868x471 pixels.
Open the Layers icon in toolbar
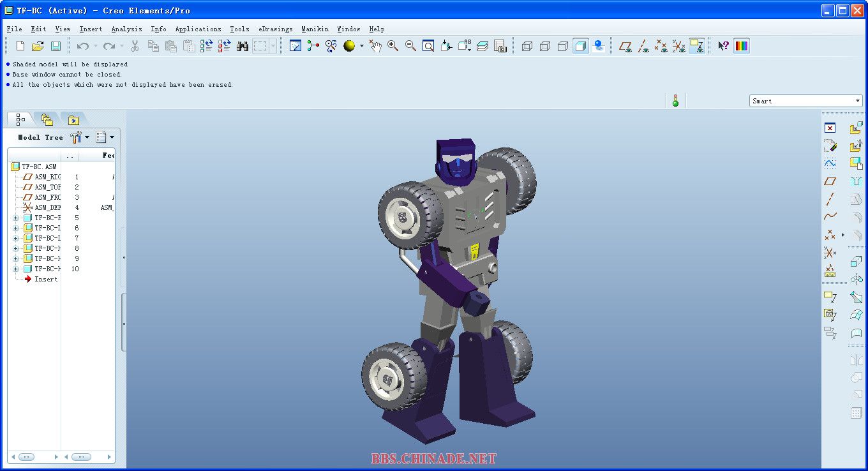[x=483, y=46]
